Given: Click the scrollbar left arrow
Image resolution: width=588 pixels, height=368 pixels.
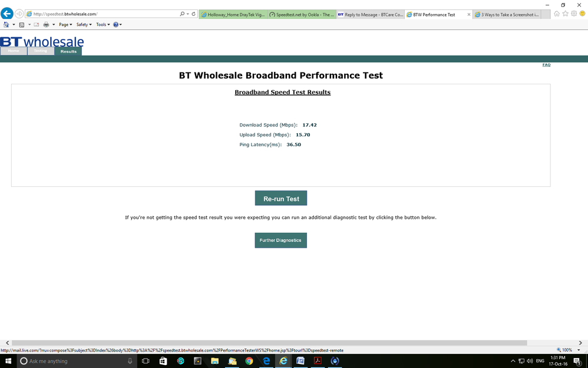Looking at the screenshot, I should point(7,343).
